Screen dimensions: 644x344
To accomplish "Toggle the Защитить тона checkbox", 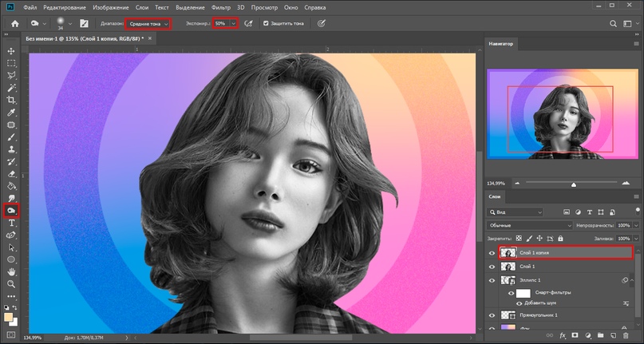I will point(266,23).
